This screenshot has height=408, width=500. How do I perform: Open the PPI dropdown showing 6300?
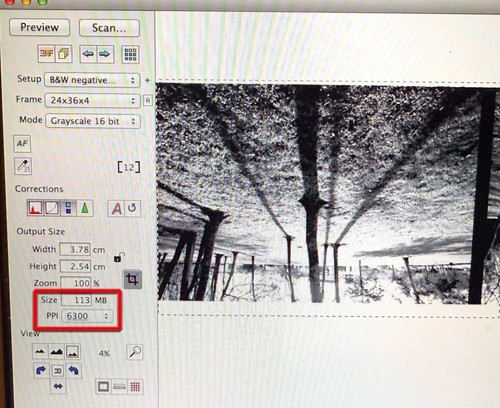(87, 316)
